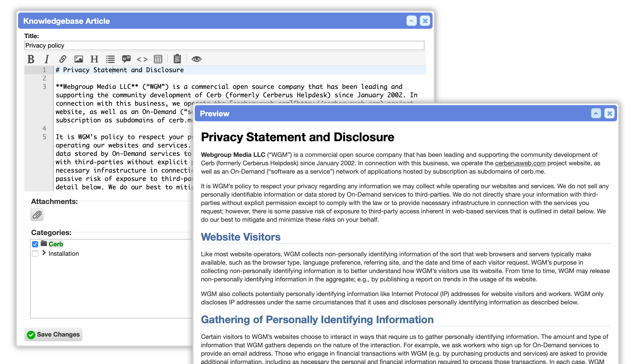Screen dimensions: 638x364
Task: Select the Cerb category label
Action: (56, 244)
